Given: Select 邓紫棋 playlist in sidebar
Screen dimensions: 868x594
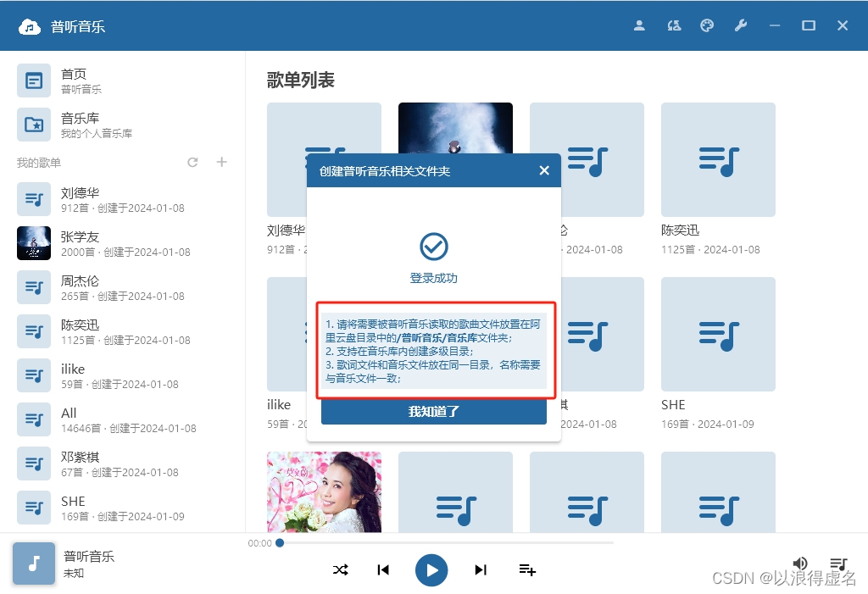Looking at the screenshot, I should coord(122,464).
